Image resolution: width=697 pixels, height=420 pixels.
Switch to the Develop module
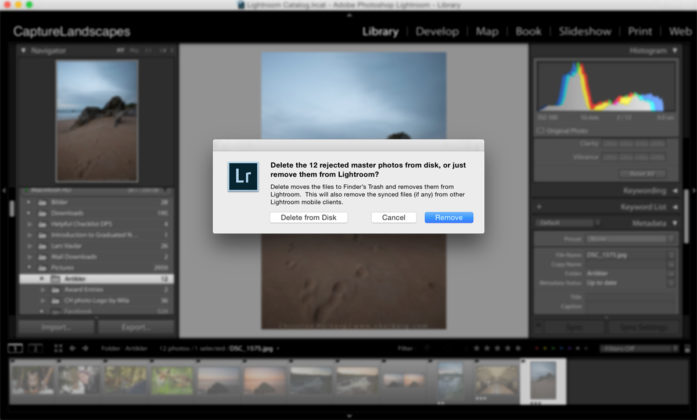(x=437, y=32)
